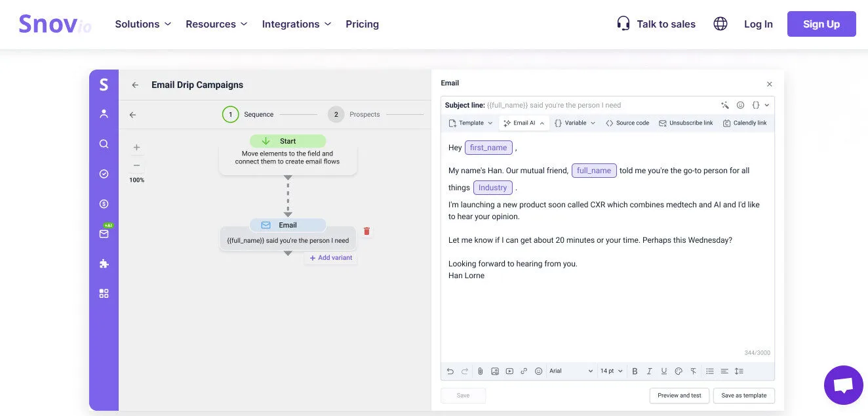Toggle underline formatting
Screen dimensions: 868x416
pos(663,371)
